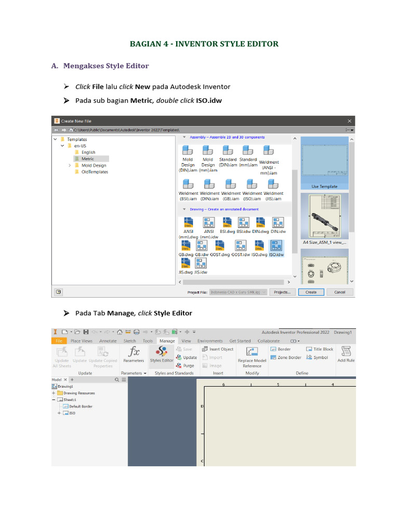Open the Project File dropdown
Screen dimensions: 399x532
pyautogui.click(x=238, y=292)
